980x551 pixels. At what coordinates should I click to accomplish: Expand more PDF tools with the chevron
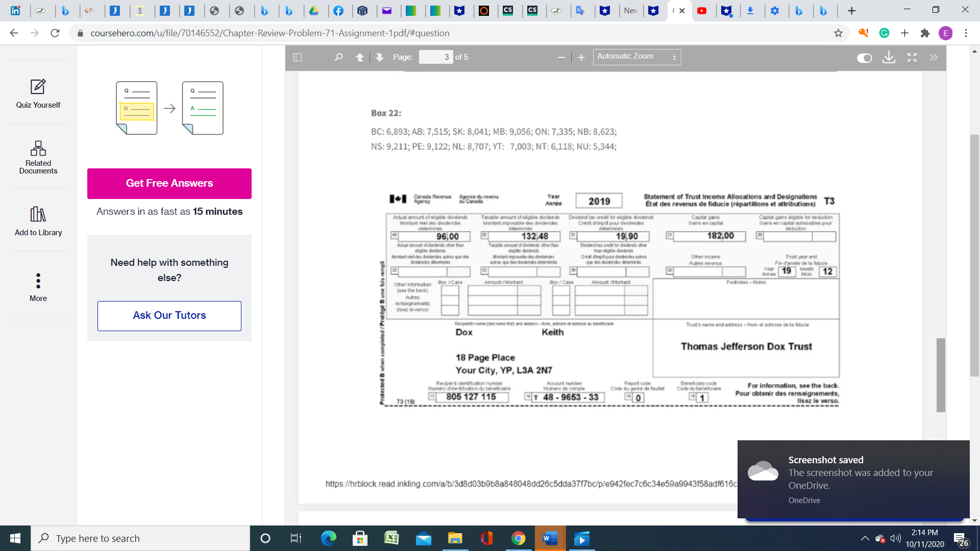coord(934,58)
